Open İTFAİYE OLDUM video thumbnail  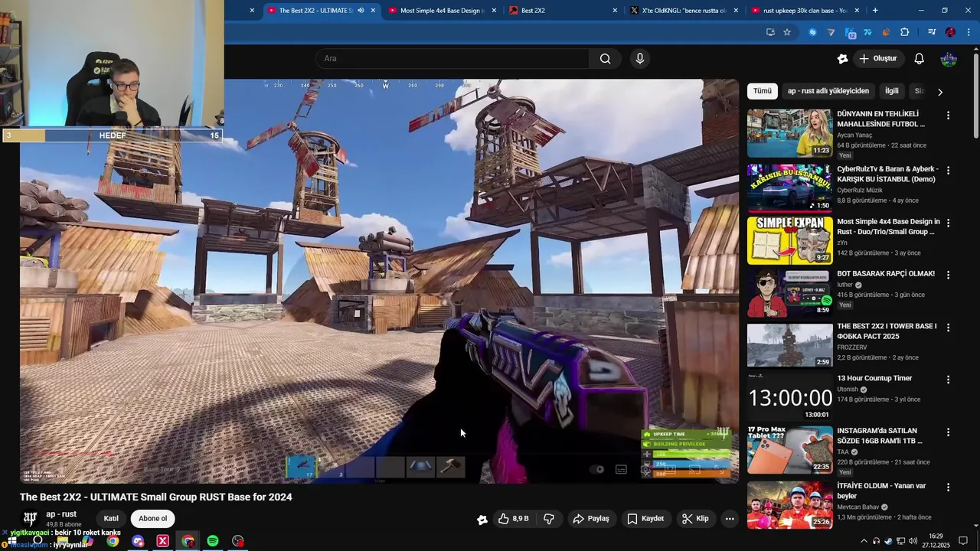[x=789, y=505]
